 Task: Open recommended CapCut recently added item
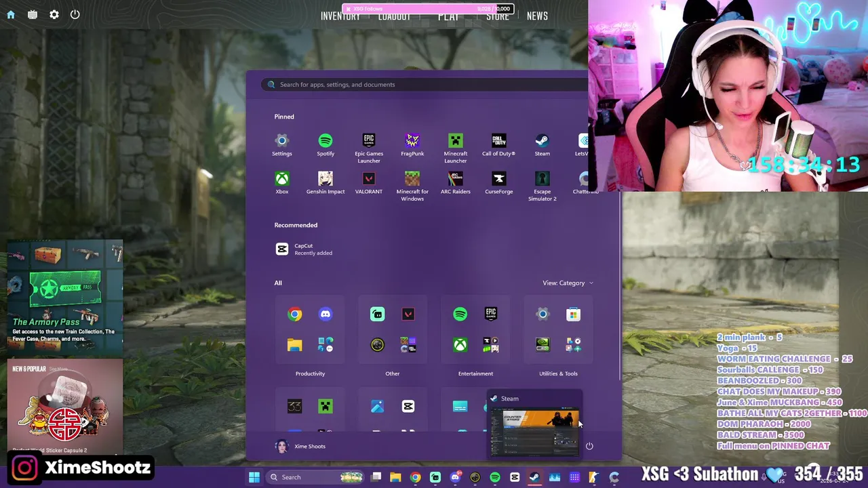click(x=304, y=249)
